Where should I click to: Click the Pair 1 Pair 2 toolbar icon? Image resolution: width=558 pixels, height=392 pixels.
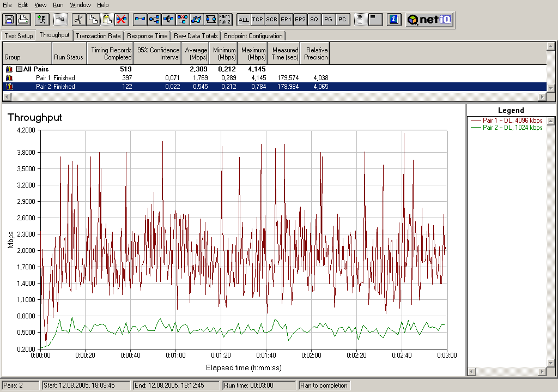click(x=225, y=20)
